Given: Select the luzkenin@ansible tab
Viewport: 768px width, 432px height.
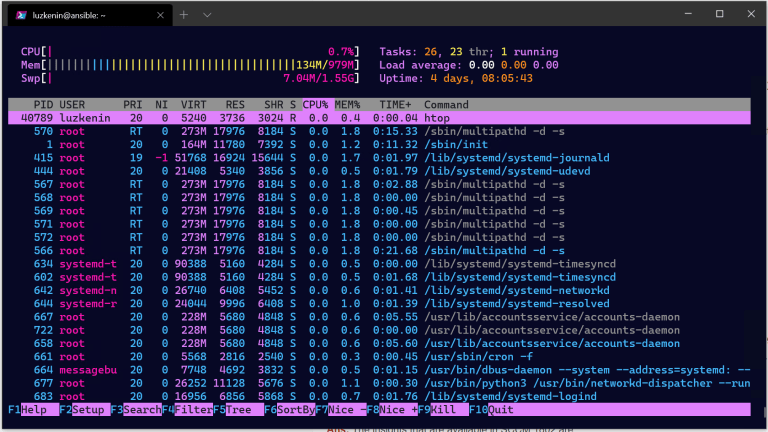Looking at the screenshot, I should [x=90, y=15].
